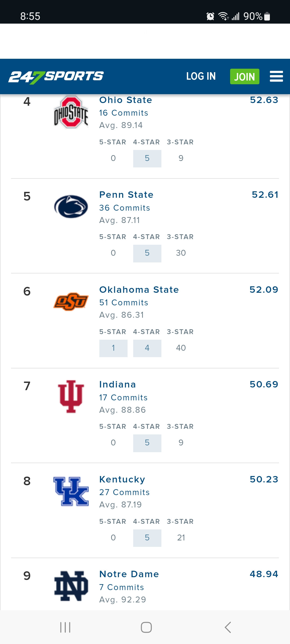This screenshot has height=644, width=290.
Task: Tap the 247Sports logo
Action: click(56, 77)
